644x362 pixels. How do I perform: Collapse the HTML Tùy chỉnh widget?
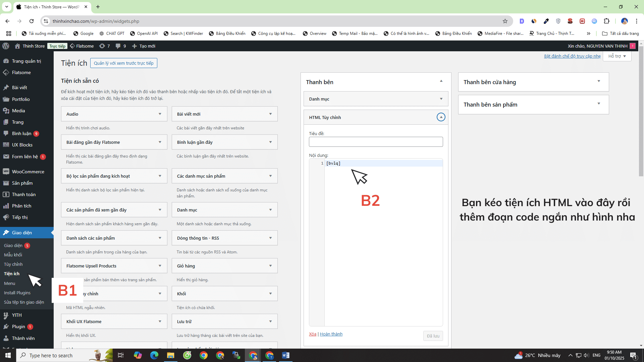click(441, 117)
